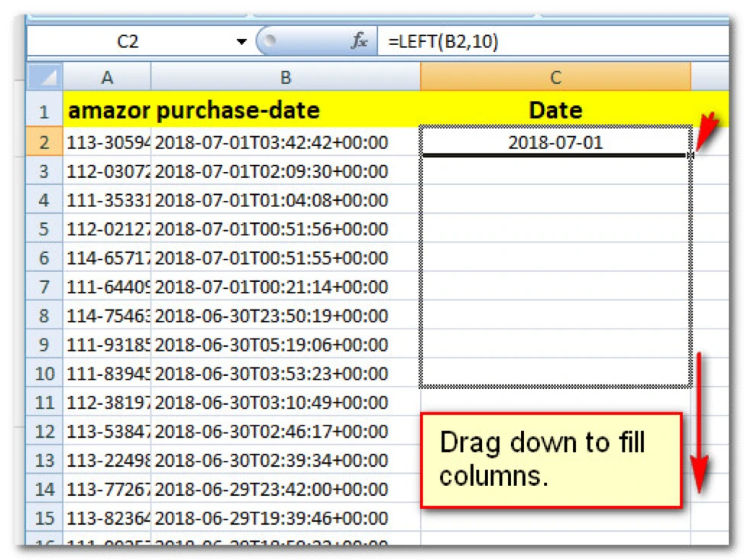Click the yellow 'Date' header cell
Screen dimensions: 744x560
pos(555,110)
